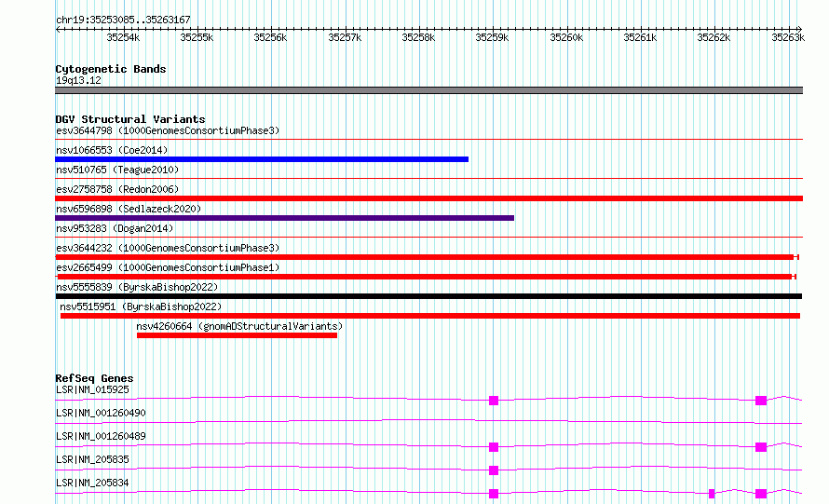
Task: Open the LSR|NM_001260489 transcript label
Action: [101, 436]
